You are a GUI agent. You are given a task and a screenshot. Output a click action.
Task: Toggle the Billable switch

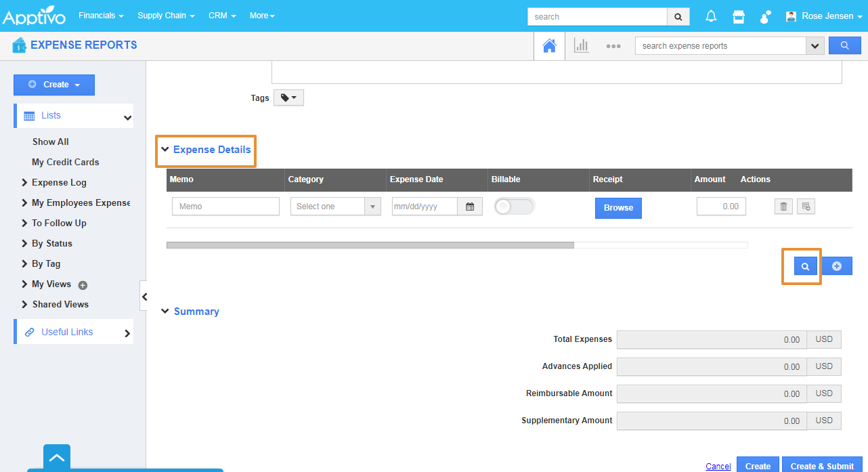pyautogui.click(x=514, y=207)
